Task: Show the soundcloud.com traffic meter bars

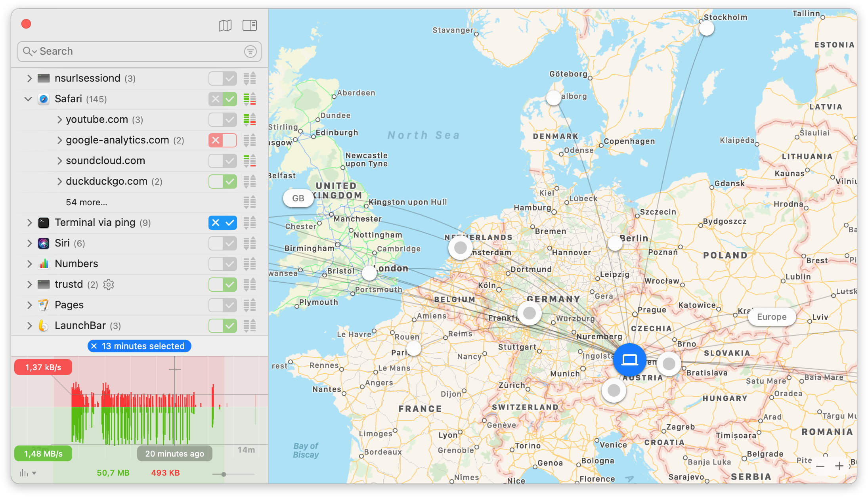Action: click(x=250, y=161)
